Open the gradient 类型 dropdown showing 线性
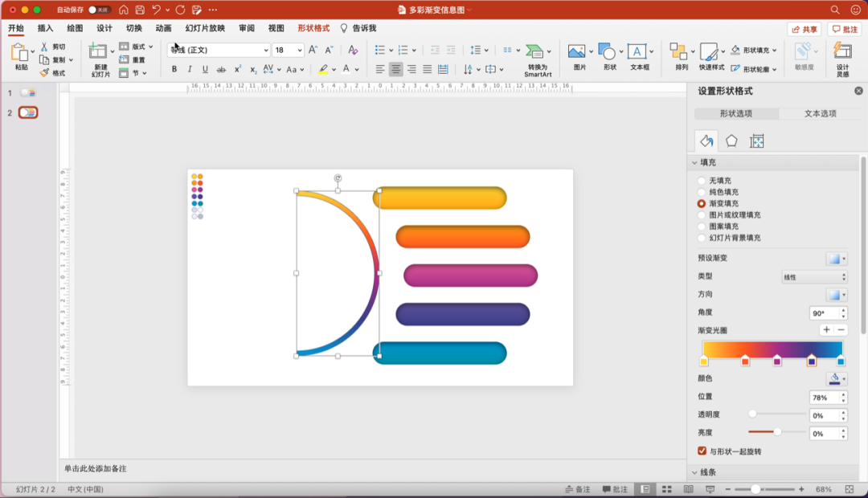The image size is (868, 498). pyautogui.click(x=814, y=277)
